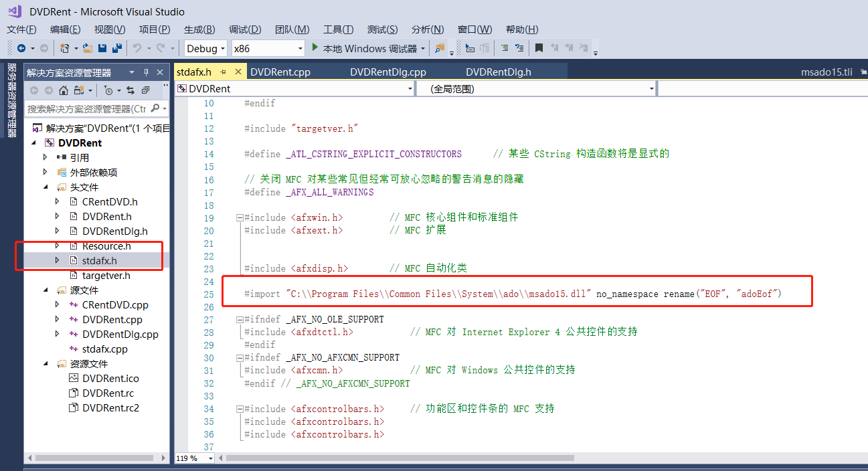Open the Solution Explorer window options dropdown
Screen dimensions: 868x471
[131, 72]
